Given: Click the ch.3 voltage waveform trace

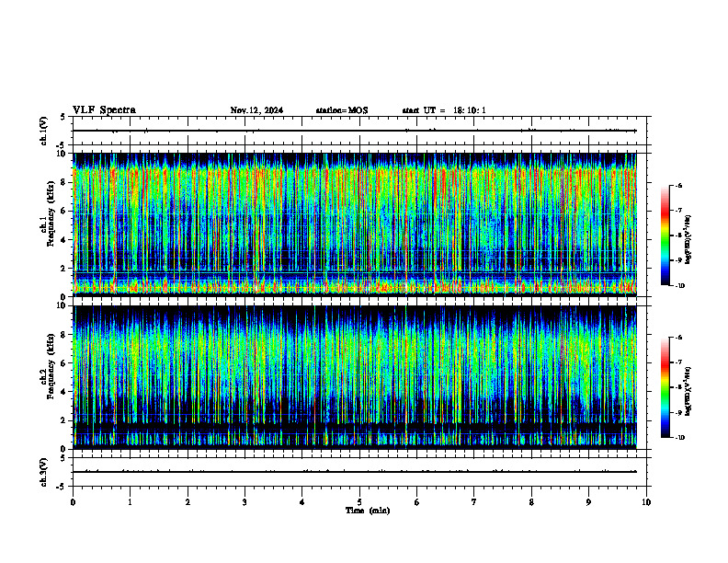Looking at the screenshot, I should tap(355, 472).
